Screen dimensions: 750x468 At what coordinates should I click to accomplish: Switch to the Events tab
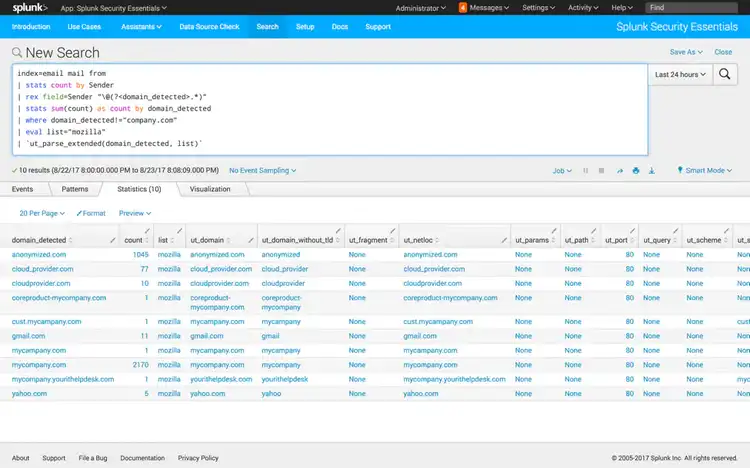pyautogui.click(x=22, y=189)
